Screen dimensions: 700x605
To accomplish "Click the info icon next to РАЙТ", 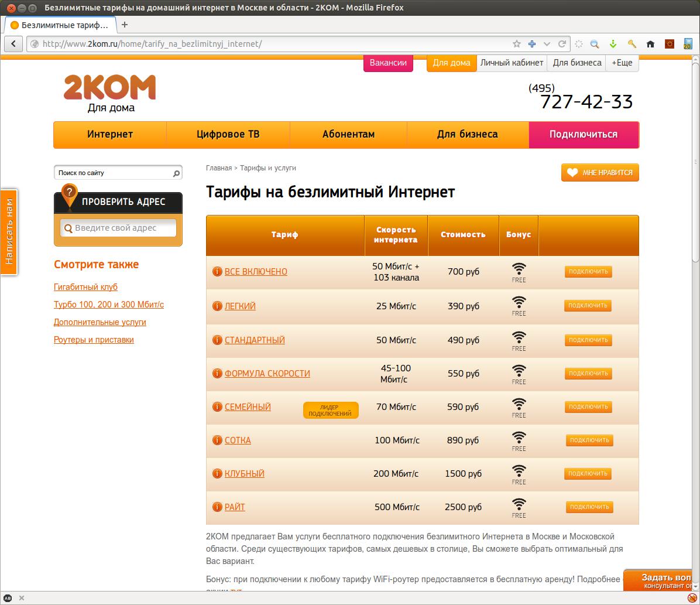I will [217, 507].
